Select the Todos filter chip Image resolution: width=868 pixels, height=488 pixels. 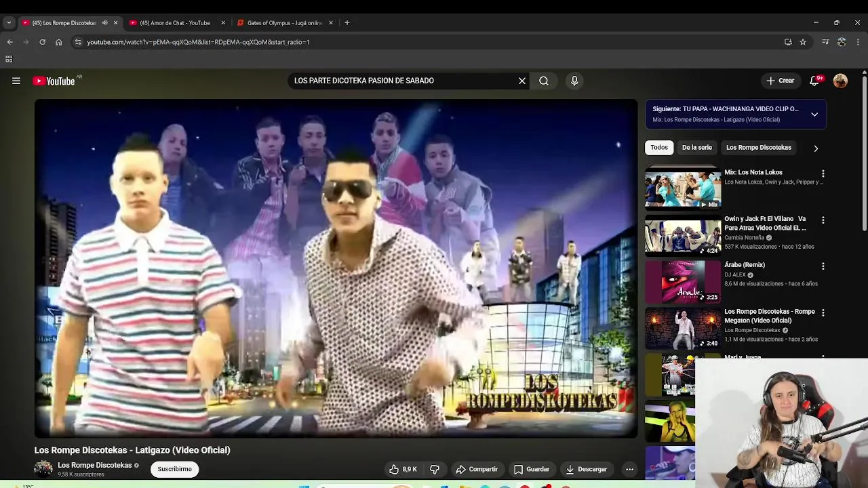(659, 147)
